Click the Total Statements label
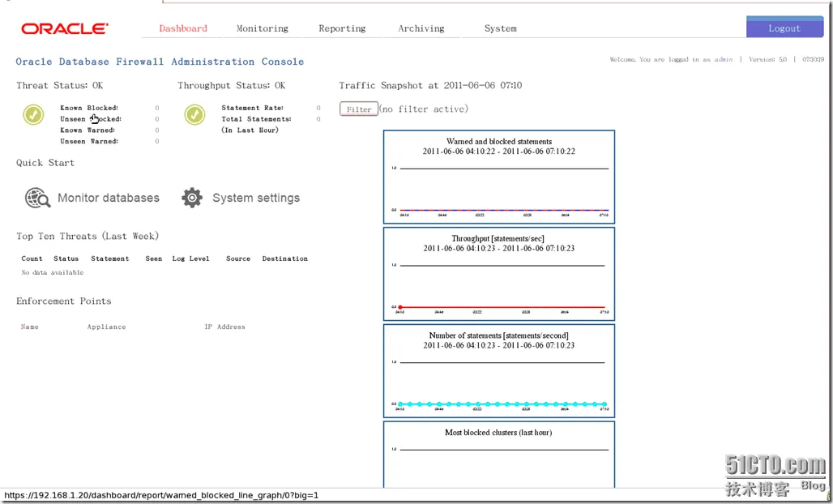Image resolution: width=833 pixels, height=504 pixels. pos(257,119)
